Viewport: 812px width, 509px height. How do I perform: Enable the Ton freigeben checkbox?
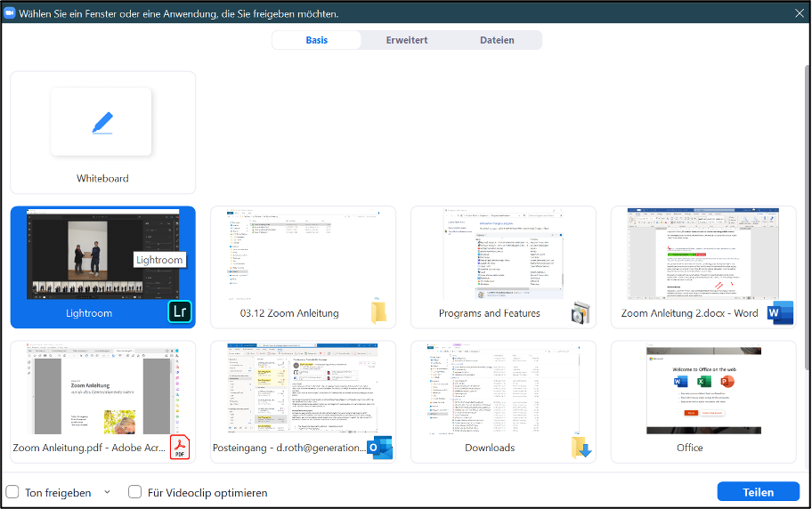[x=12, y=492]
